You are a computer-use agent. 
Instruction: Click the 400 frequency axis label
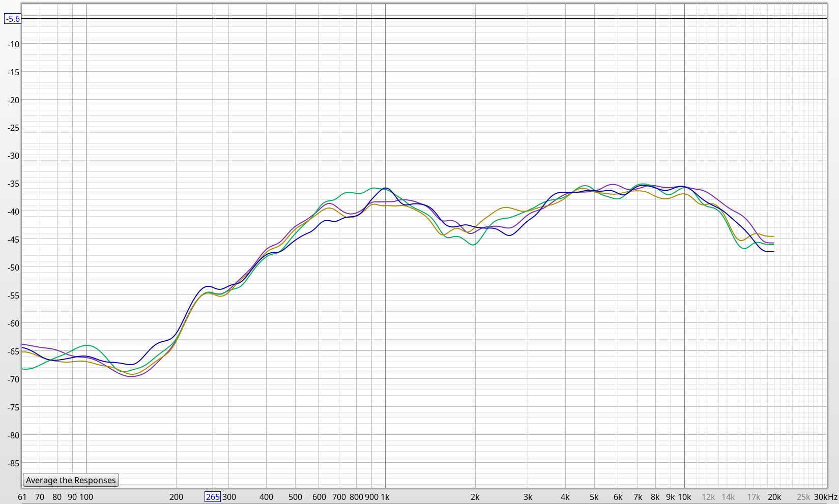click(x=266, y=497)
